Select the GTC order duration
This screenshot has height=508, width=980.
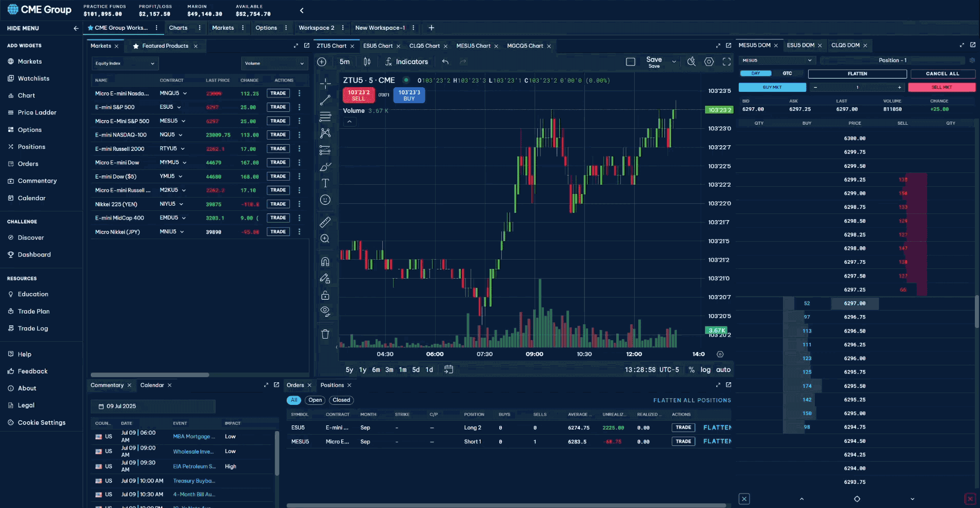787,73
